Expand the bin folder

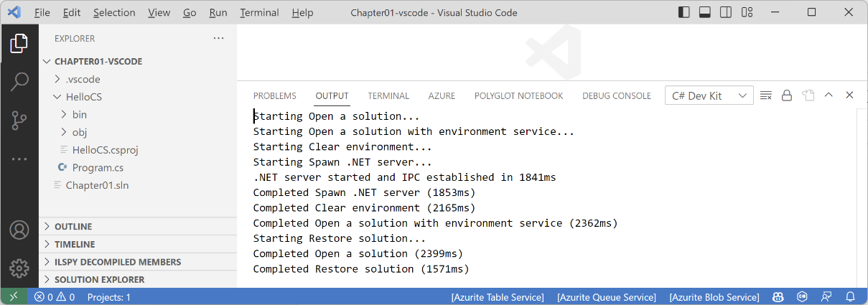(138, 114)
